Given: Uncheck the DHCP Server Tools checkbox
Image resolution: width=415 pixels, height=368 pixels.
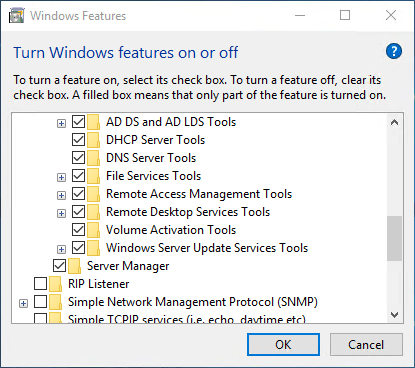Looking at the screenshot, I should tap(78, 140).
